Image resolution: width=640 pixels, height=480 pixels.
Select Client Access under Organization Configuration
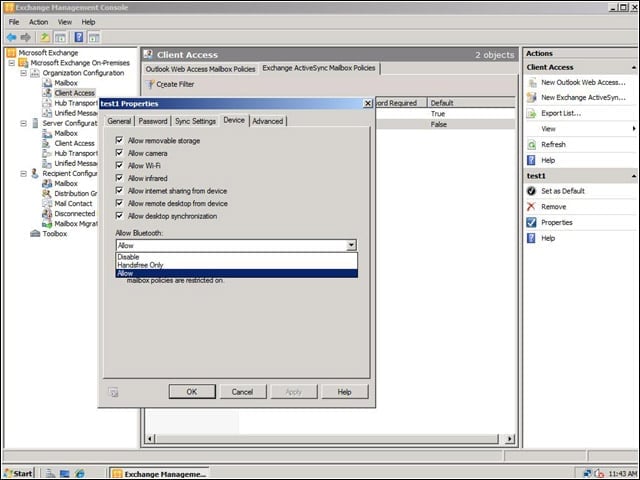pyautogui.click(x=75, y=93)
